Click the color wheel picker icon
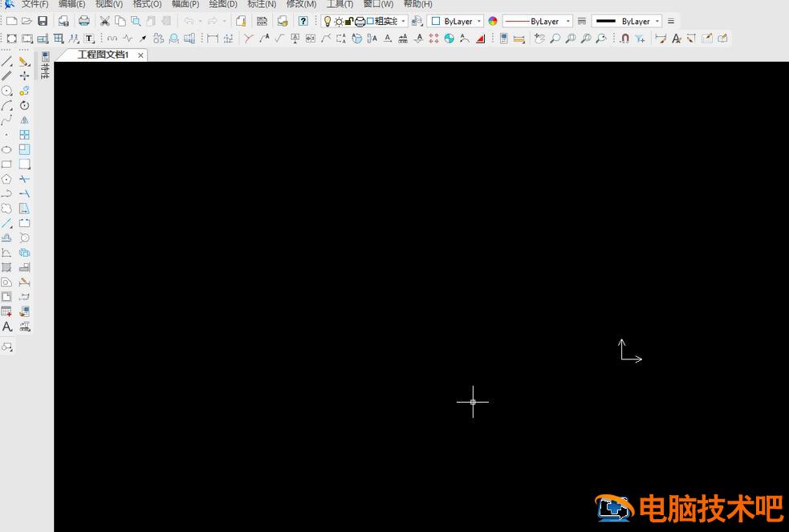 (x=493, y=21)
